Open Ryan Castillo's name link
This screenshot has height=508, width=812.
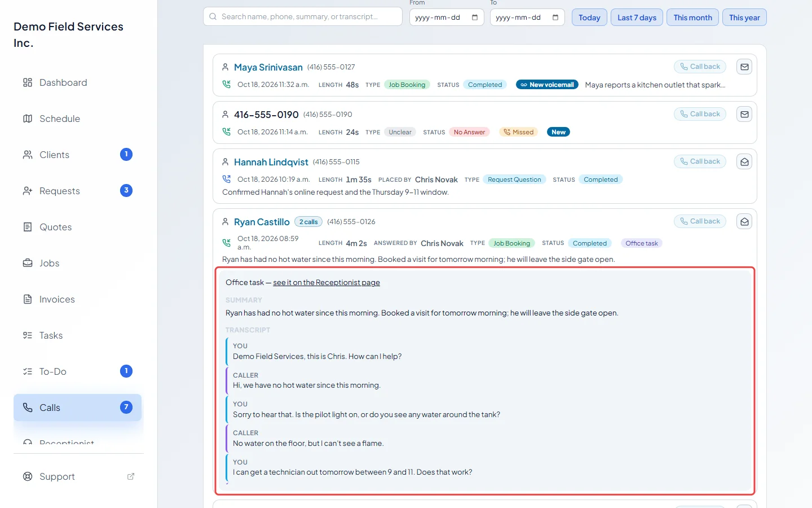tap(262, 222)
